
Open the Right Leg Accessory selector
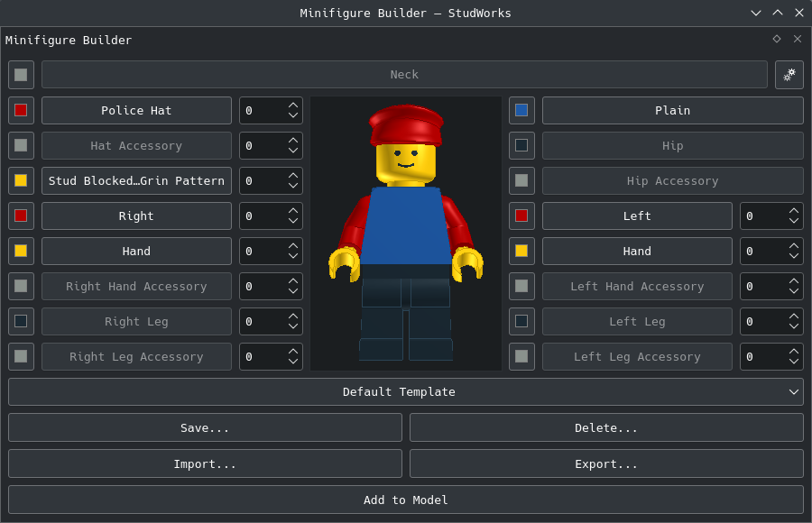[137, 357]
